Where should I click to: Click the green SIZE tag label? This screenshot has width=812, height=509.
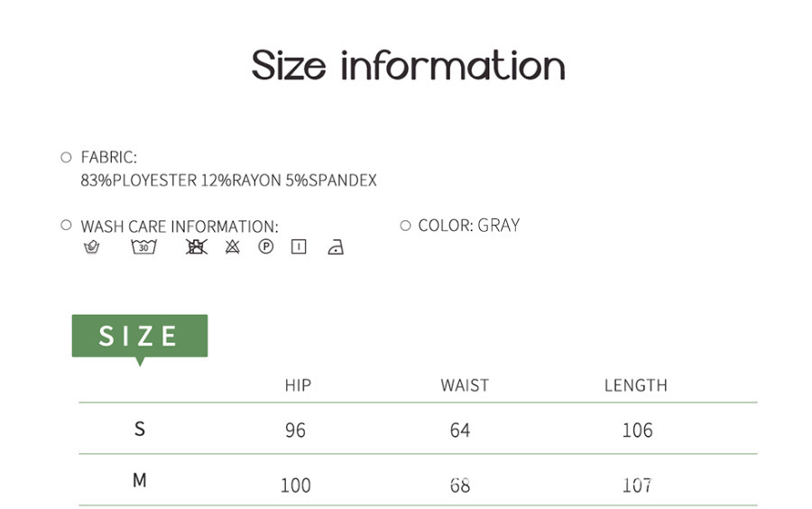click(x=139, y=336)
